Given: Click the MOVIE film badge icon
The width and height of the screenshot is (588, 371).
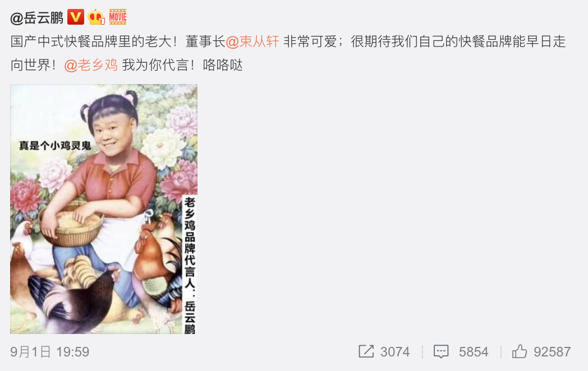Looking at the screenshot, I should tap(118, 17).
